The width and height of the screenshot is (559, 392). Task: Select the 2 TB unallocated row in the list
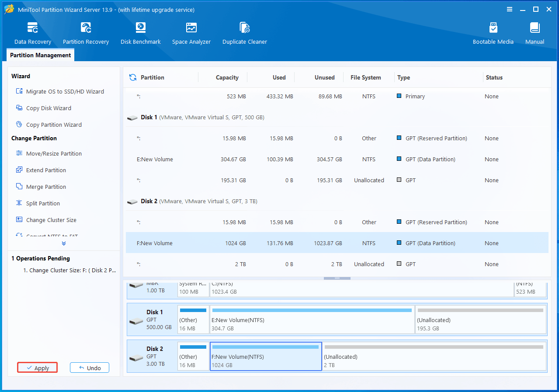point(337,264)
